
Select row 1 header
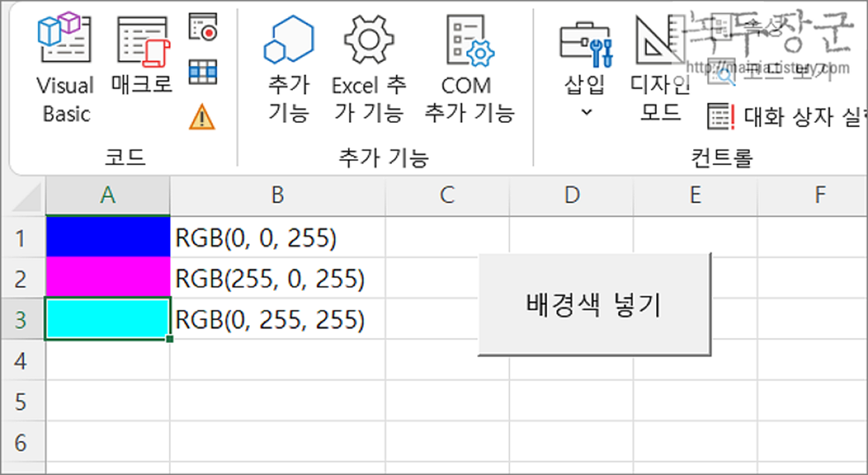(22, 237)
